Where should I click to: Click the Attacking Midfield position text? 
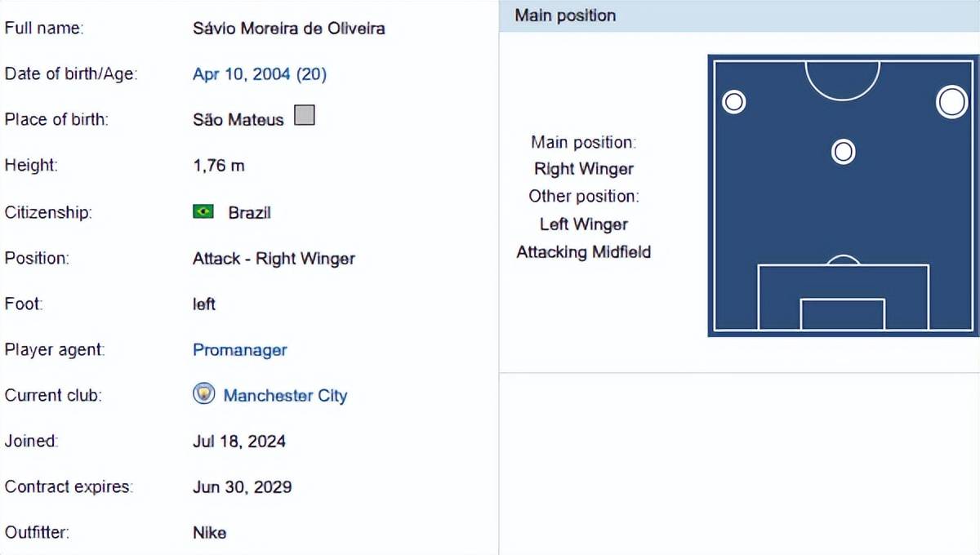coord(584,252)
